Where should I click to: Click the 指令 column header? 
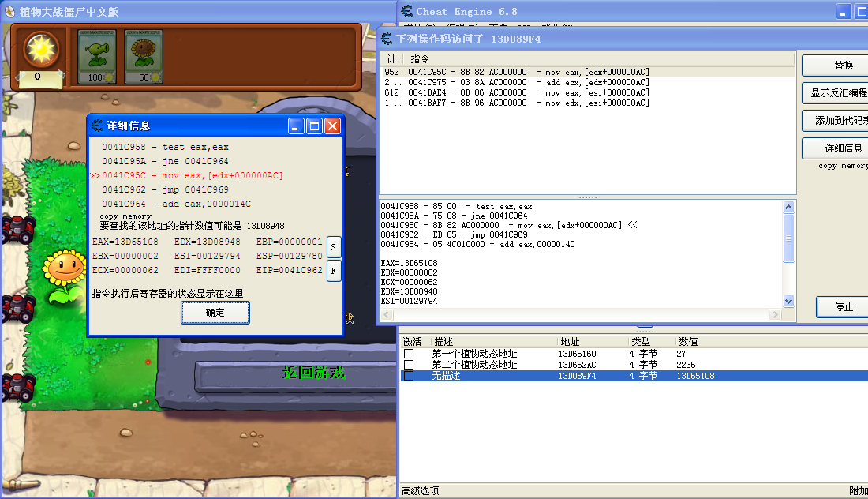click(600, 58)
